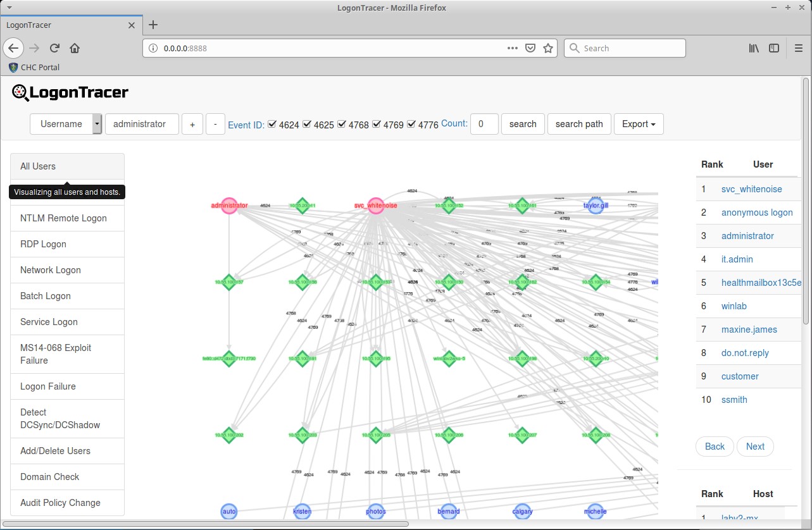Go to the browser home page icon
The width and height of the screenshot is (812, 530).
click(75, 48)
